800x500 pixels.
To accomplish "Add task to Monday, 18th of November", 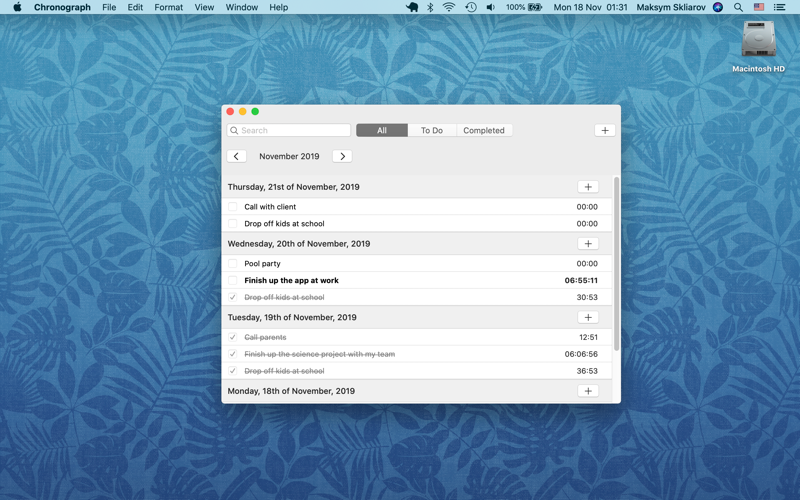I will (588, 391).
